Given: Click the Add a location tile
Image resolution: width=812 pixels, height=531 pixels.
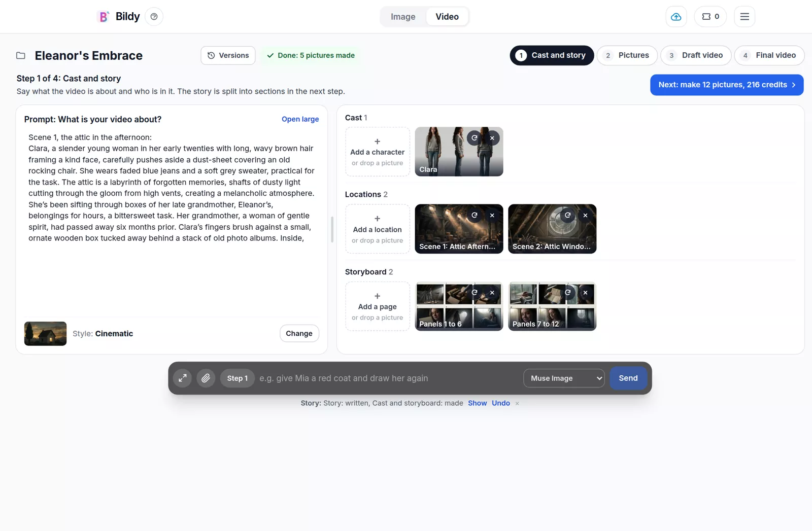Looking at the screenshot, I should (x=377, y=229).
